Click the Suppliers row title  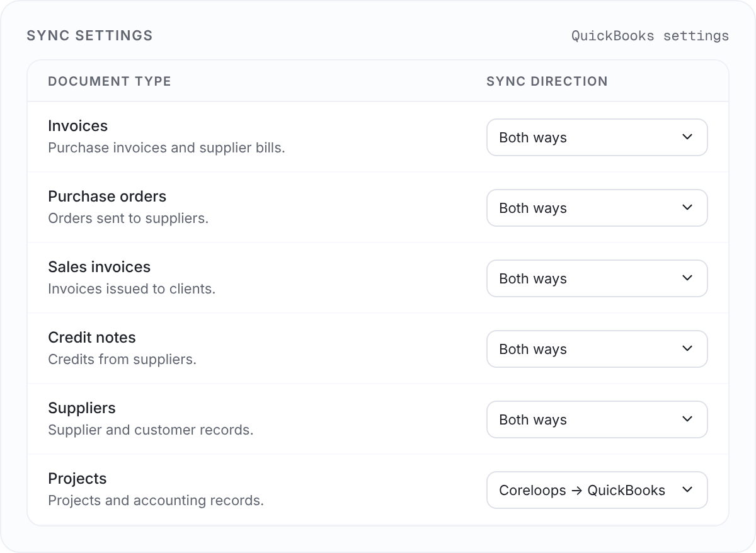(82, 408)
